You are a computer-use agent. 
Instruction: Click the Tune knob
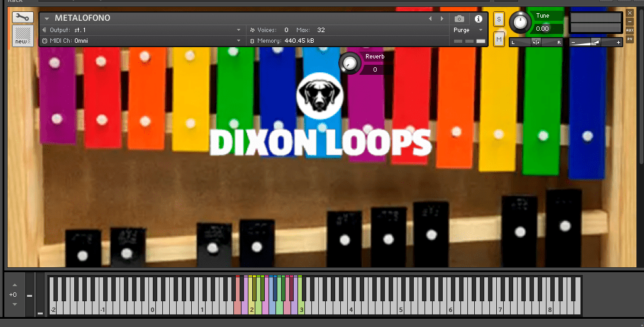520,23
